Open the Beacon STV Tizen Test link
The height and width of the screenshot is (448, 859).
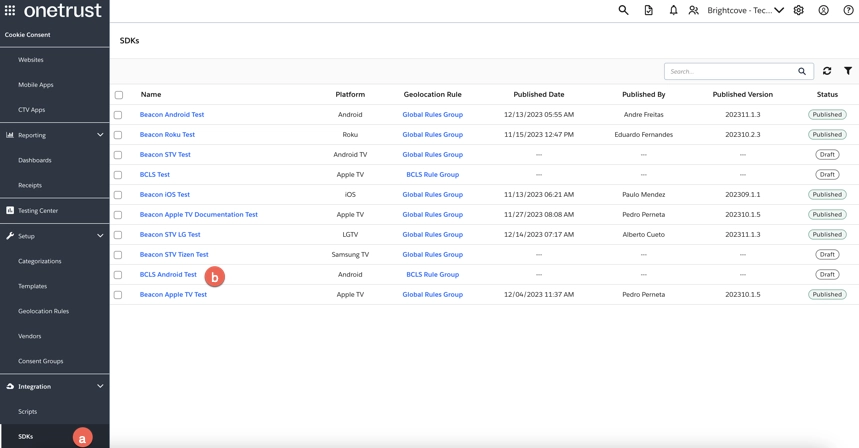tap(174, 254)
